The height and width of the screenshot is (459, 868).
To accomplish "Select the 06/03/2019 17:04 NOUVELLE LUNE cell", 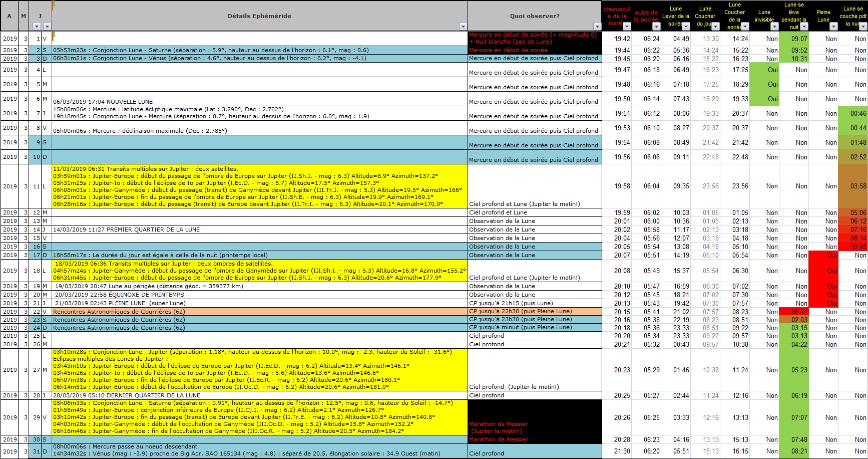I will pyautogui.click(x=260, y=99).
